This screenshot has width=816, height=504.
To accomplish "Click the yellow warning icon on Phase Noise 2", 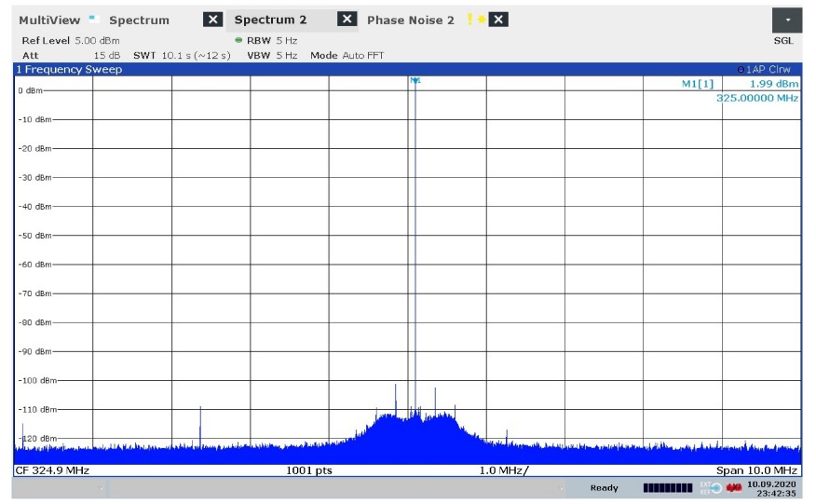I will pos(471,20).
